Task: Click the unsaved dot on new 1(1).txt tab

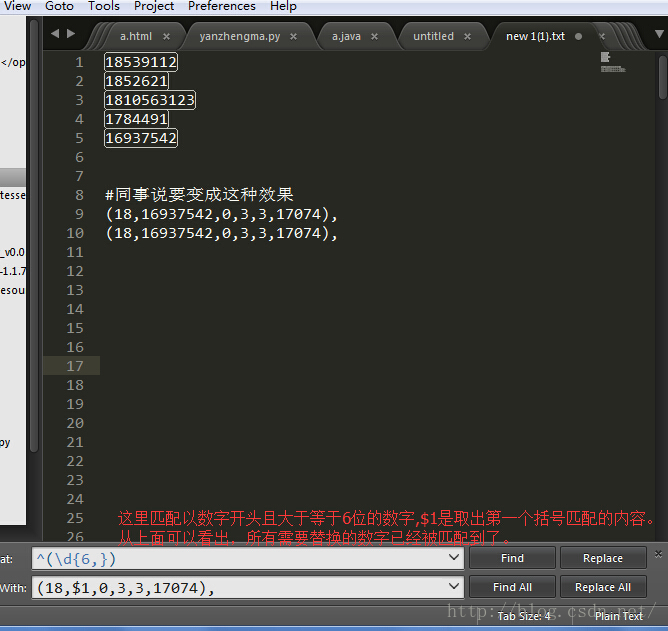Action: (x=578, y=37)
